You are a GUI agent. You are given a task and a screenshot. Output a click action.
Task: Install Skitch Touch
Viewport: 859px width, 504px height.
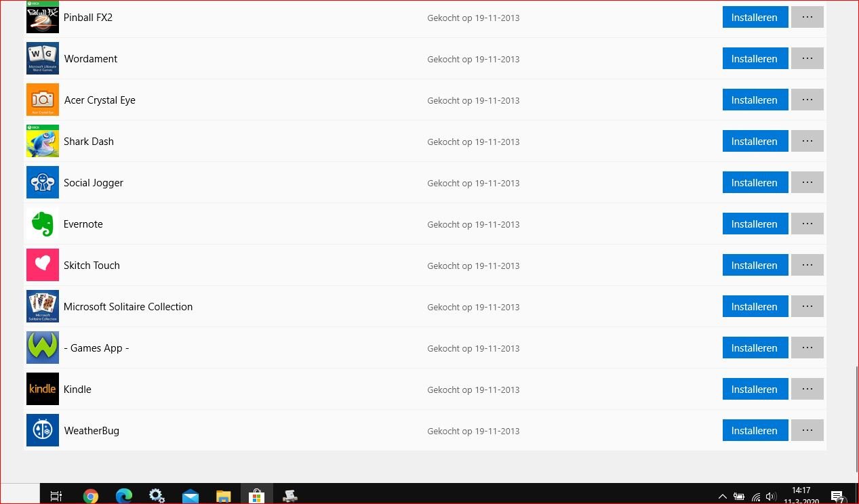click(x=755, y=265)
